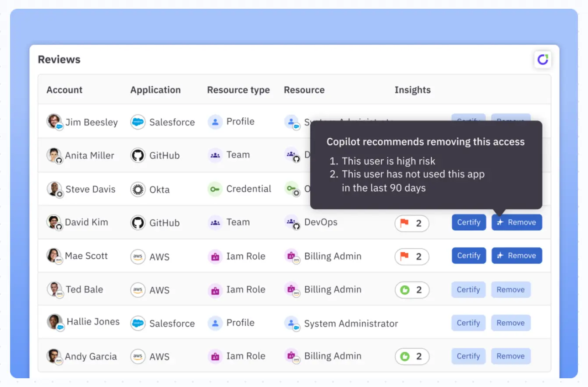
Task: Click the Team icon in David Kim's row
Action: click(x=215, y=222)
